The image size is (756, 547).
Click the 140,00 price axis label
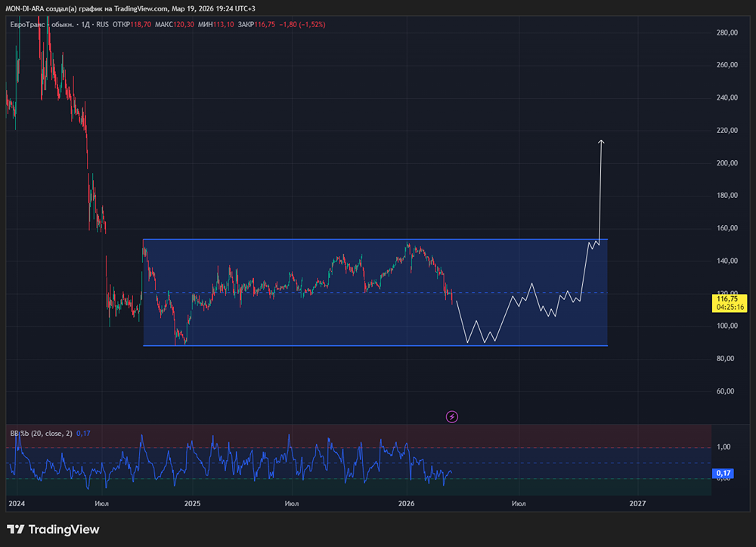tap(727, 261)
